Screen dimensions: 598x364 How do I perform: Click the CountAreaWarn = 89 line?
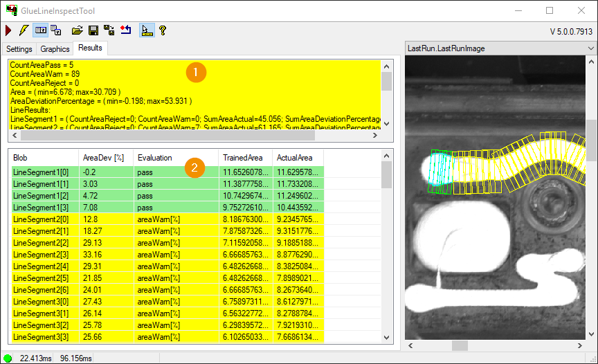[44, 74]
